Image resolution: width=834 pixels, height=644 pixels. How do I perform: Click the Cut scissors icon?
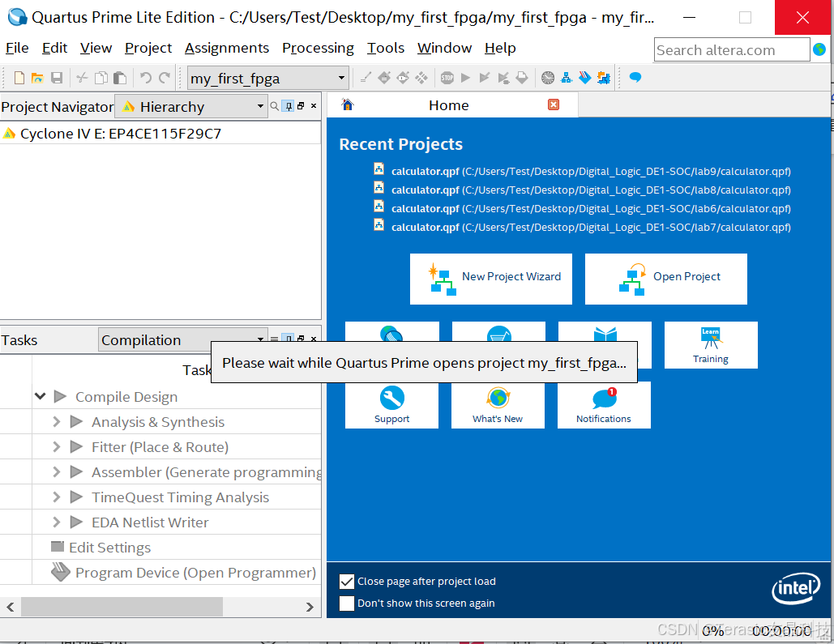coord(82,79)
